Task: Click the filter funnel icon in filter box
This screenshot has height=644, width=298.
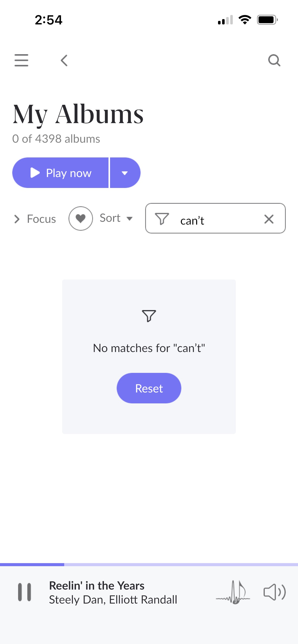Action: pyautogui.click(x=162, y=219)
